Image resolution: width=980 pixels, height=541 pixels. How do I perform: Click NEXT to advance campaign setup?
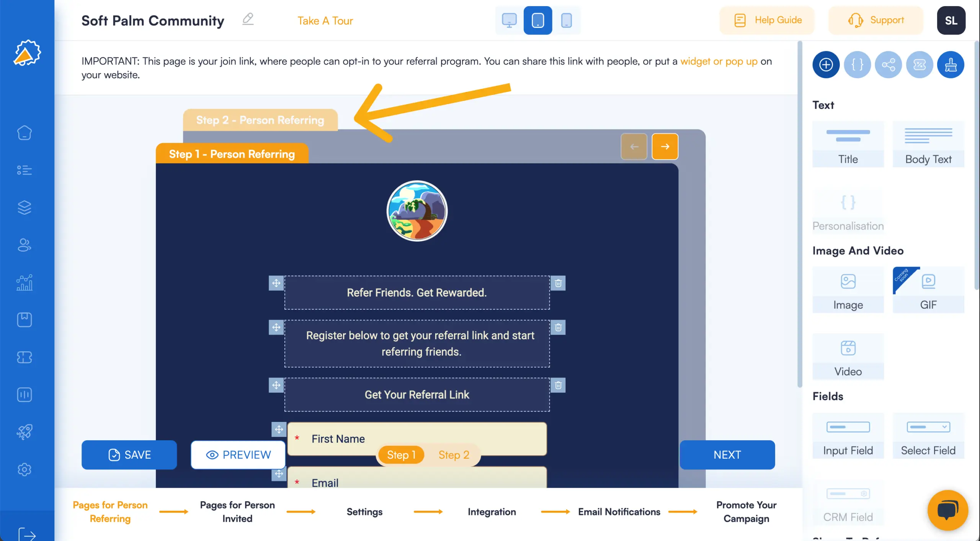tap(726, 454)
